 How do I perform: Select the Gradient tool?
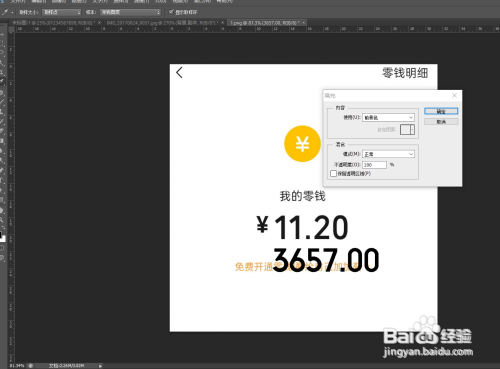pos(2,140)
